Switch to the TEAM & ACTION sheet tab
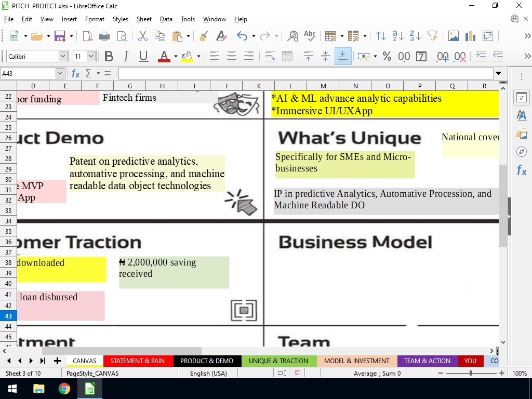 click(427, 361)
